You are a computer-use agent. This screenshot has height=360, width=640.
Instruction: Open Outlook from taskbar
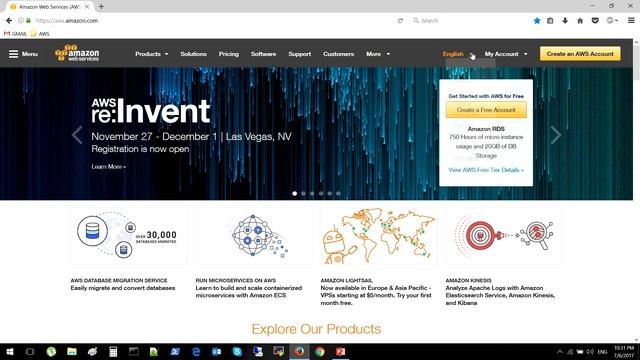pos(216,351)
